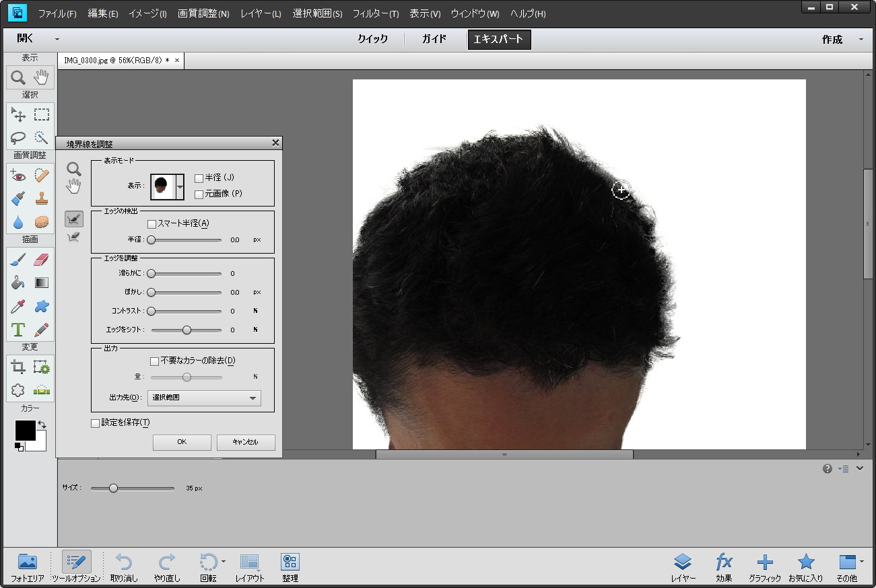Select the Sponge tool

click(42, 221)
